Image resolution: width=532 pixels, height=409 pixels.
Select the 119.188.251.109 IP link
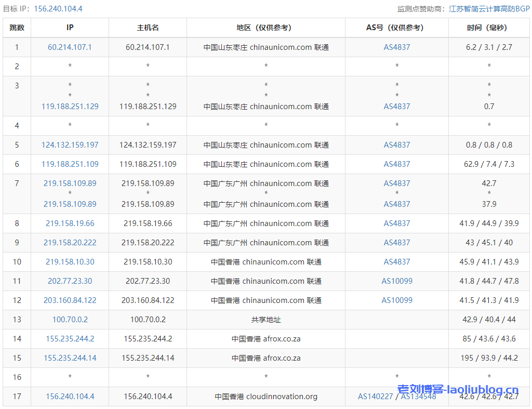(70, 164)
